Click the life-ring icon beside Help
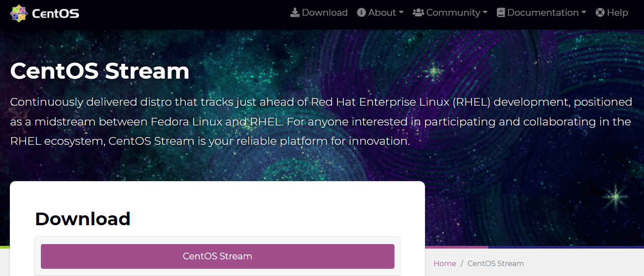Screen dimensions: 644x276 tap(600, 12)
